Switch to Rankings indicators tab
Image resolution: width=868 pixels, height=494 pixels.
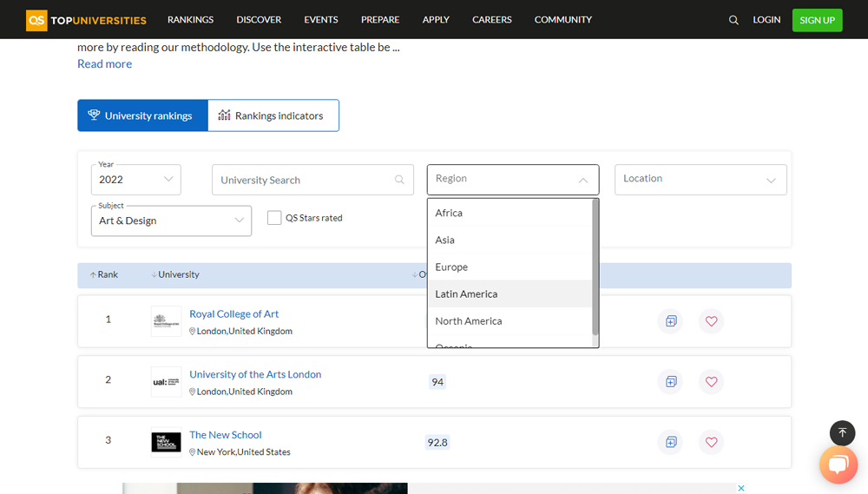[273, 115]
